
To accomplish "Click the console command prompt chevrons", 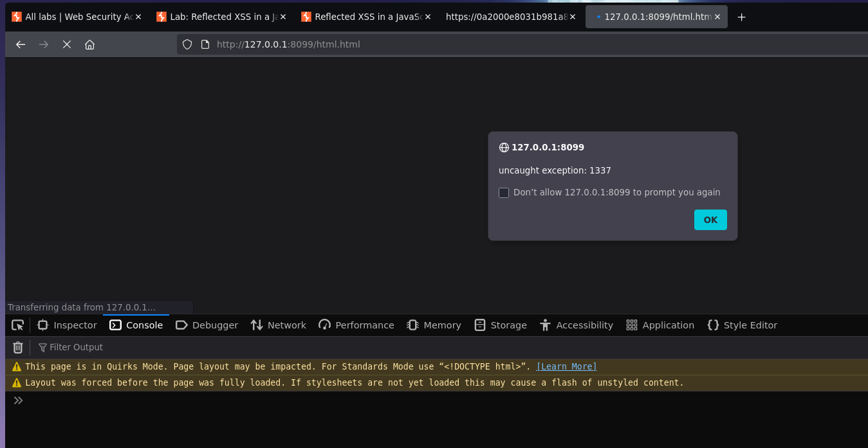I will point(18,400).
